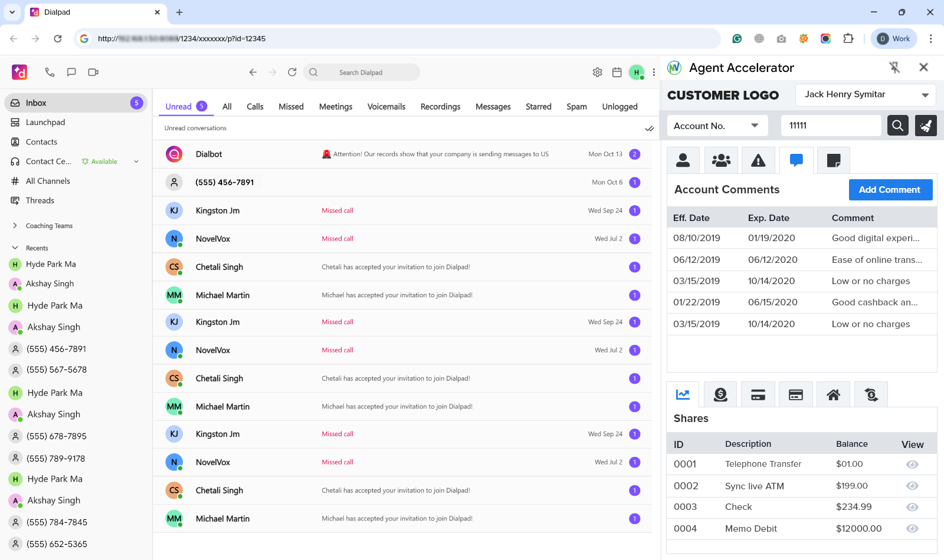Open the browser tab search dropdown
This screenshot has width=944, height=560.
tap(12, 12)
